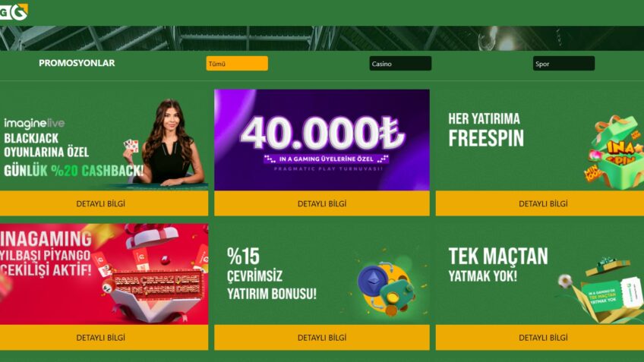Switch to the Casino filter tab
The width and height of the screenshot is (644, 362).
pyautogui.click(x=400, y=64)
